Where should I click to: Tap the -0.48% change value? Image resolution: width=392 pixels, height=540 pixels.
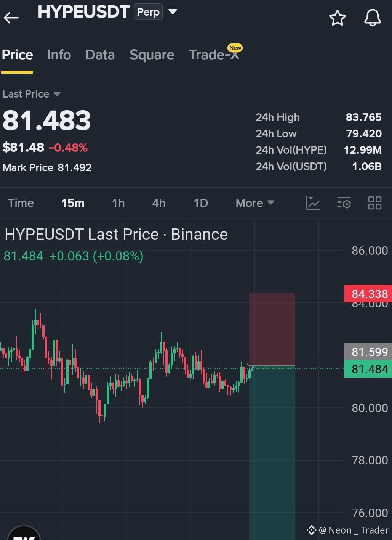click(68, 148)
